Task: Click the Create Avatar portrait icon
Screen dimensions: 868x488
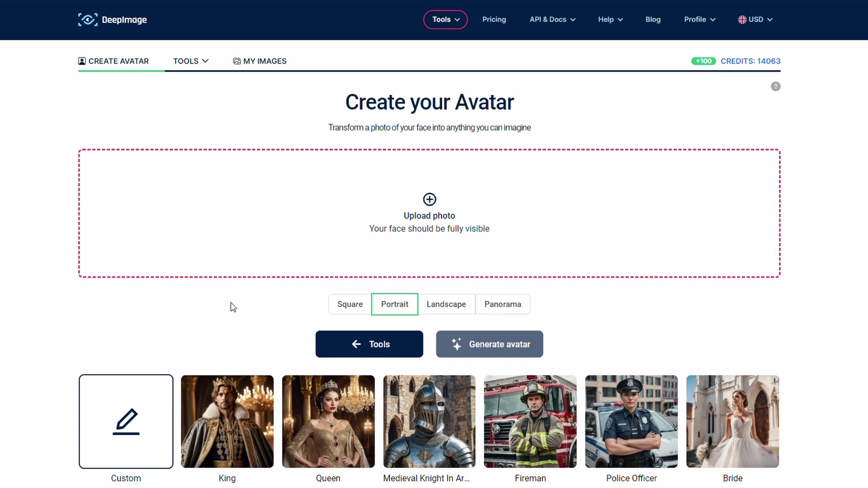Action: (82, 61)
